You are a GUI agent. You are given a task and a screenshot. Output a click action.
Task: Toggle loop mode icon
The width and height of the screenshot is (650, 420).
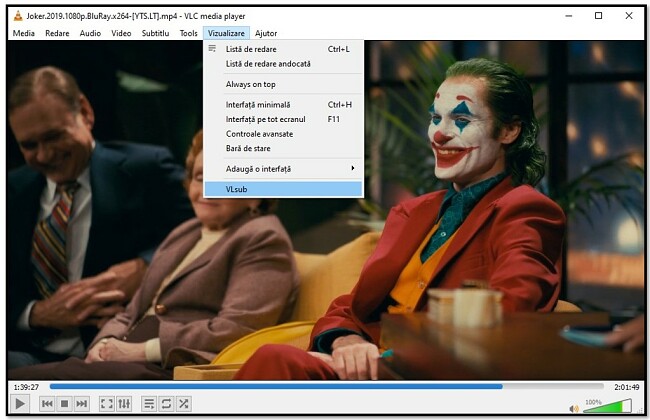[166, 403]
